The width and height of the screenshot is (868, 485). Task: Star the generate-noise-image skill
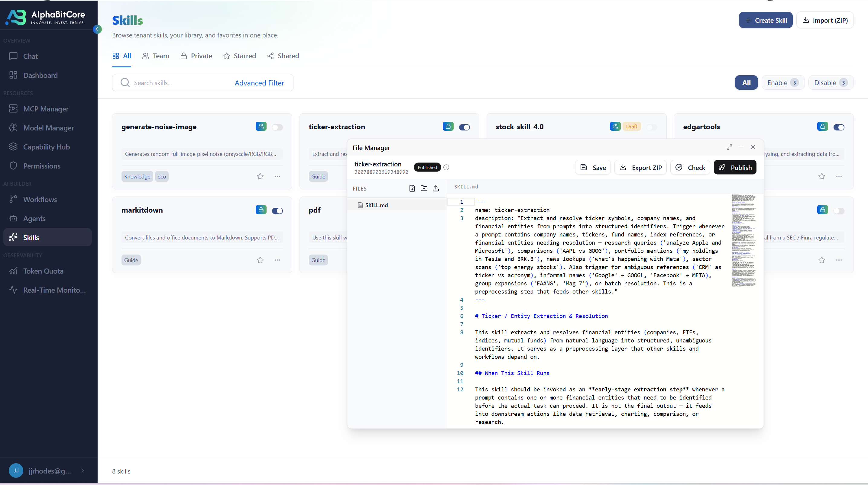(260, 176)
